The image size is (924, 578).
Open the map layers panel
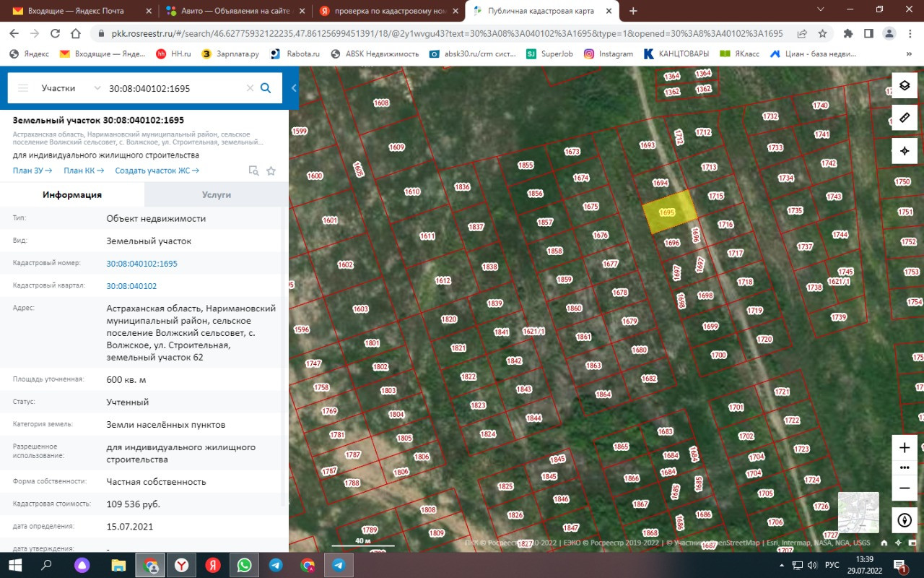click(904, 85)
